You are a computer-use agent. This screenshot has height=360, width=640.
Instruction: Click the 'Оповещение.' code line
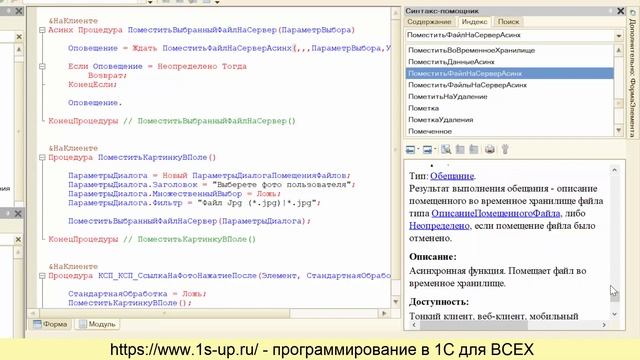[95, 103]
